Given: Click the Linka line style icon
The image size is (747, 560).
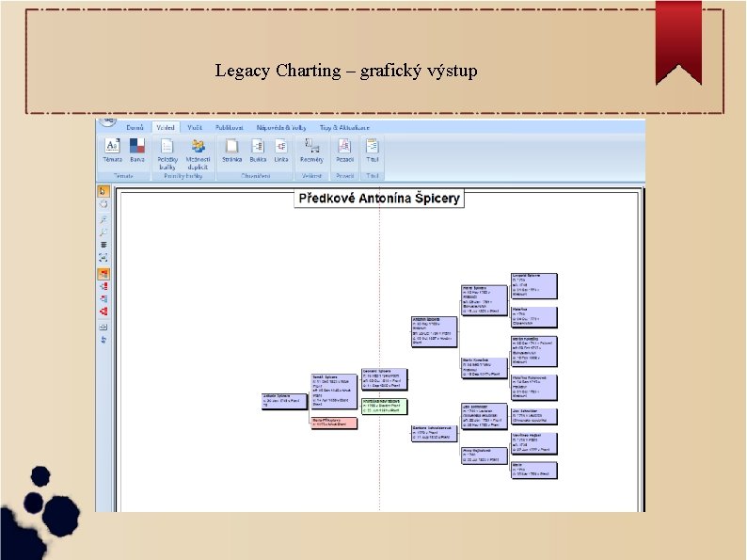Looking at the screenshot, I should click(281, 151).
